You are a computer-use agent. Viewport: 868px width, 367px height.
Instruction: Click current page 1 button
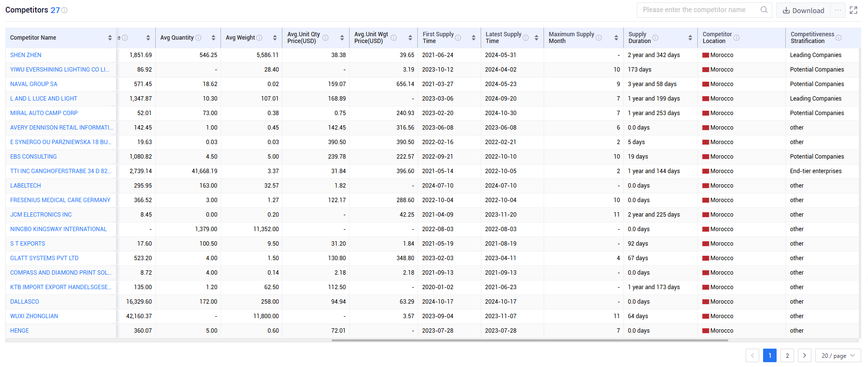770,355
